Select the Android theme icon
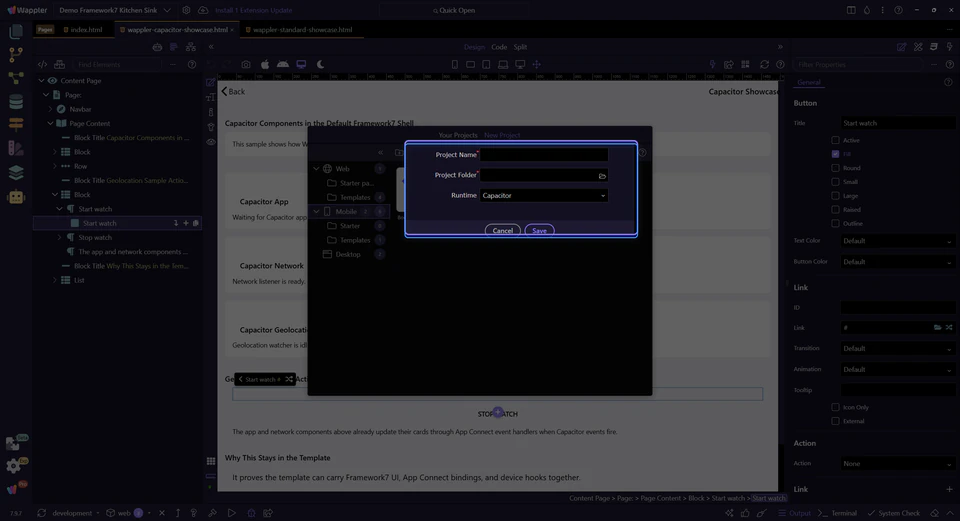 tap(283, 64)
